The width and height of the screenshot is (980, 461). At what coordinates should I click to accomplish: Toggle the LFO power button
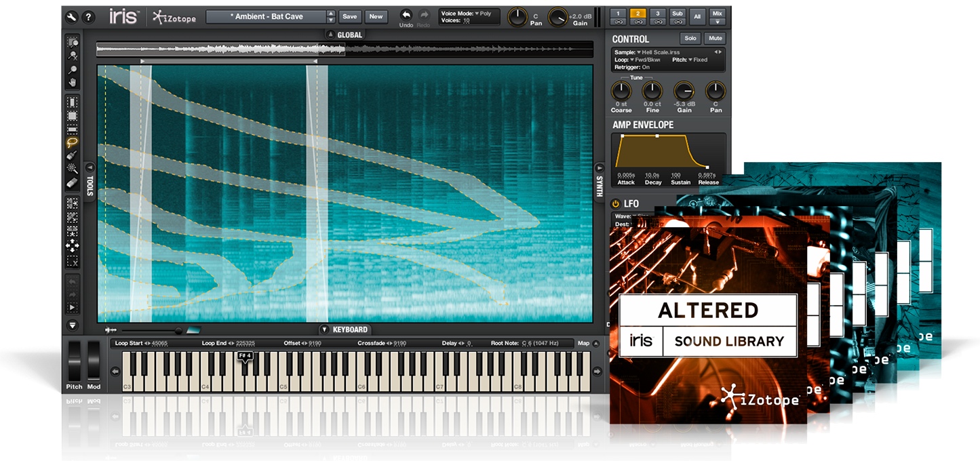[x=616, y=203]
